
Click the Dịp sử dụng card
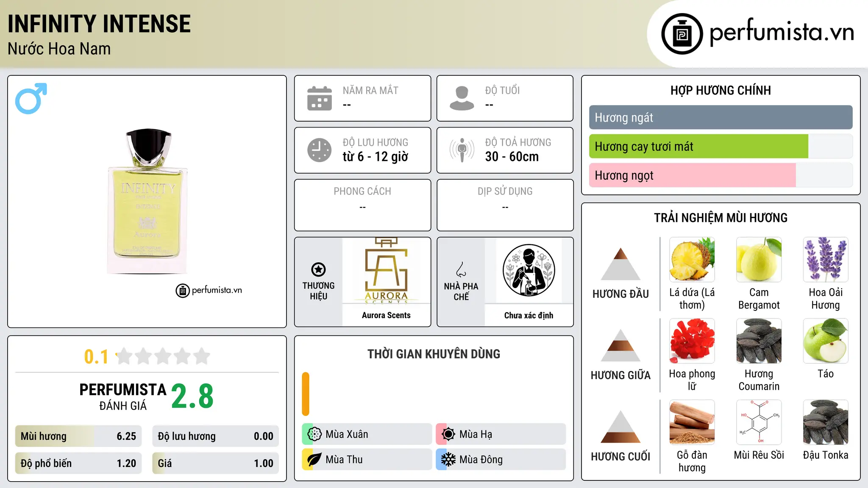505,205
